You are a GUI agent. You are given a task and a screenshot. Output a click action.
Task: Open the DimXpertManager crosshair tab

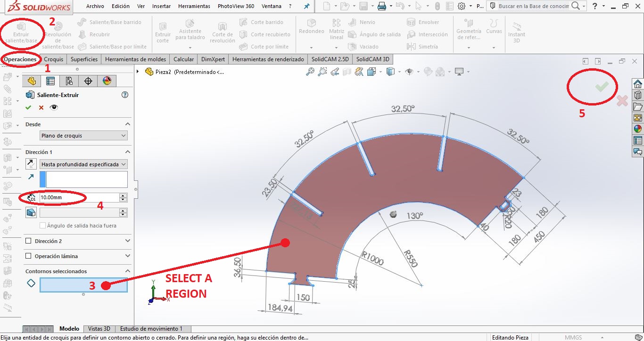point(88,81)
